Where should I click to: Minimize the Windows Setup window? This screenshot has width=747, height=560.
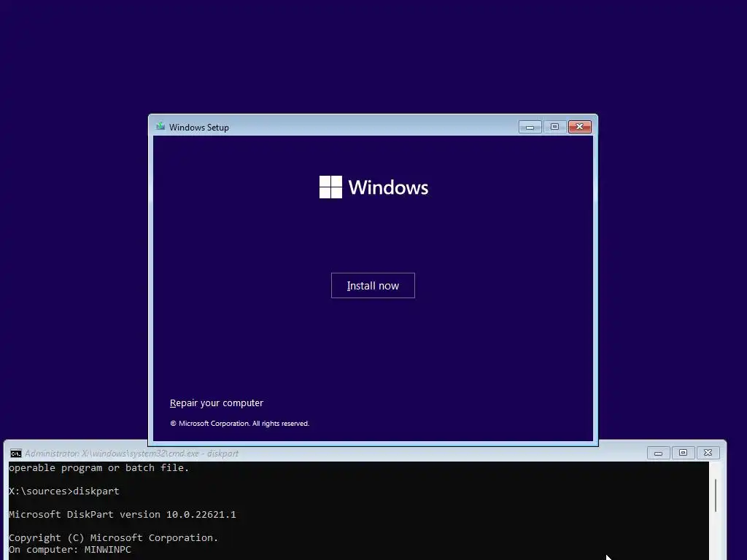click(530, 127)
